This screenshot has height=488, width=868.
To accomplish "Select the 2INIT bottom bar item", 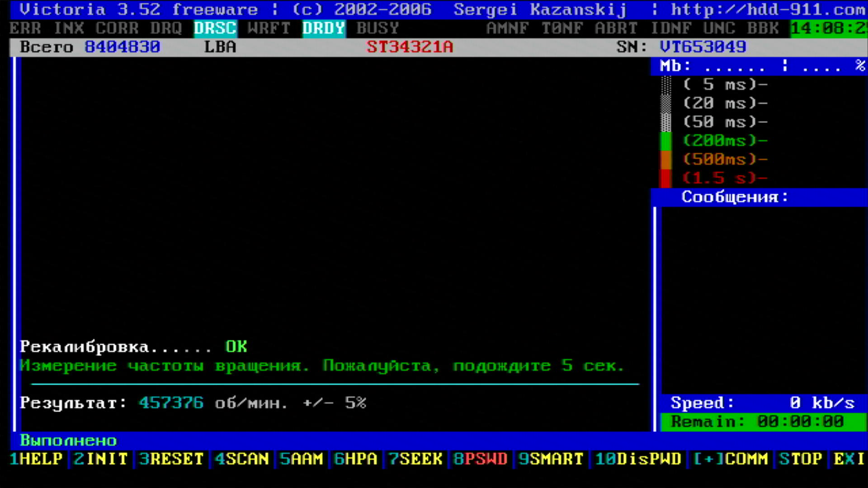I will point(100,459).
